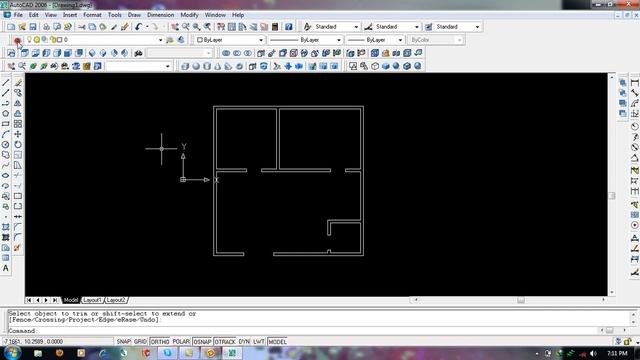Open the ByLayer lineweight control dropdown
640x360 pixels.
[x=375, y=40]
